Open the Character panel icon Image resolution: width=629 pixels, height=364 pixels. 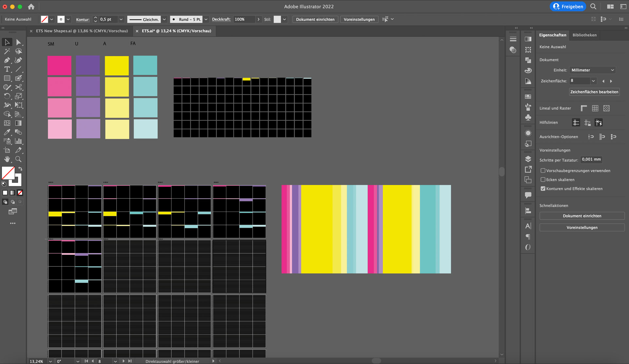[528, 226]
